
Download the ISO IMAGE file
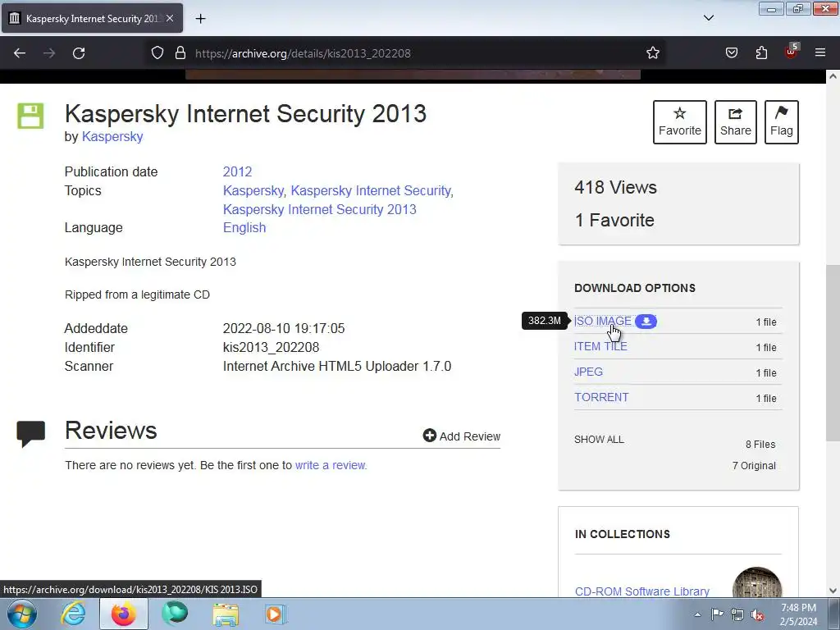click(x=603, y=321)
